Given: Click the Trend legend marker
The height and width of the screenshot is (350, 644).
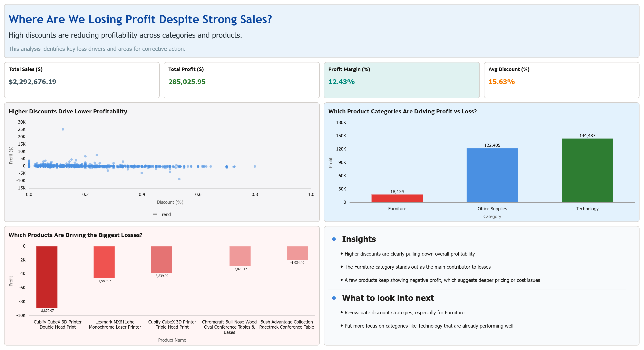Looking at the screenshot, I should tap(155, 214).
